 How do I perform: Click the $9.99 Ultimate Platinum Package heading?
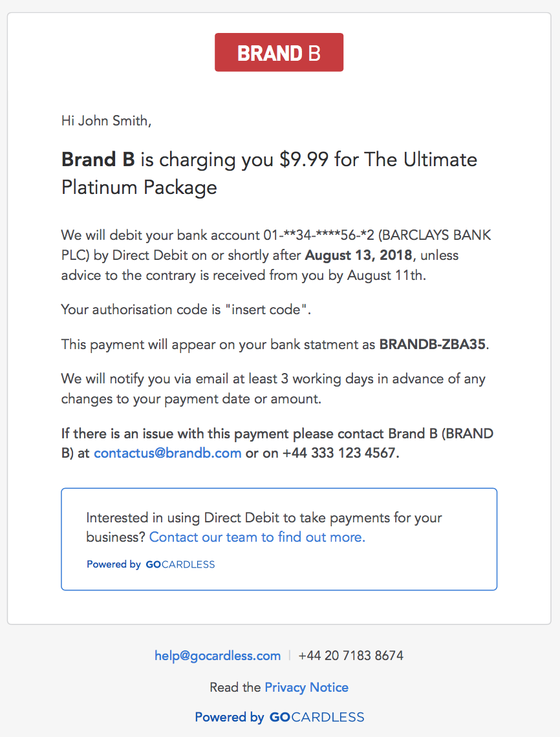(269, 173)
